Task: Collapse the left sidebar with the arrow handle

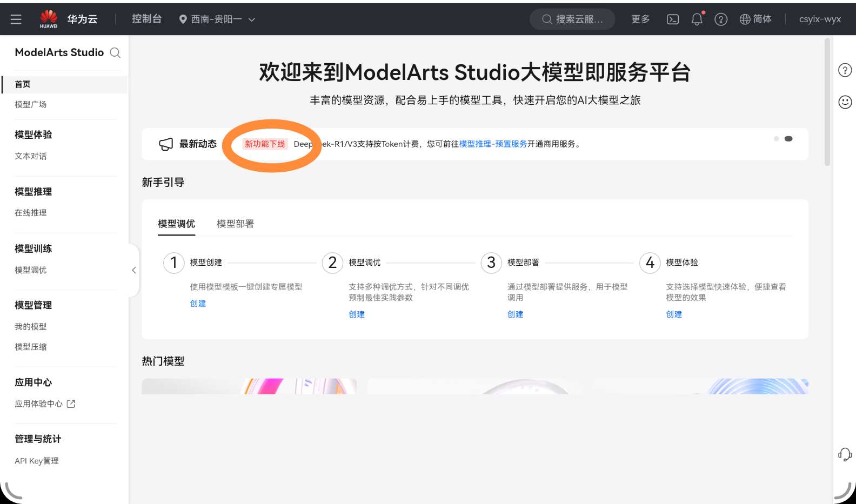Action: pos(133,270)
